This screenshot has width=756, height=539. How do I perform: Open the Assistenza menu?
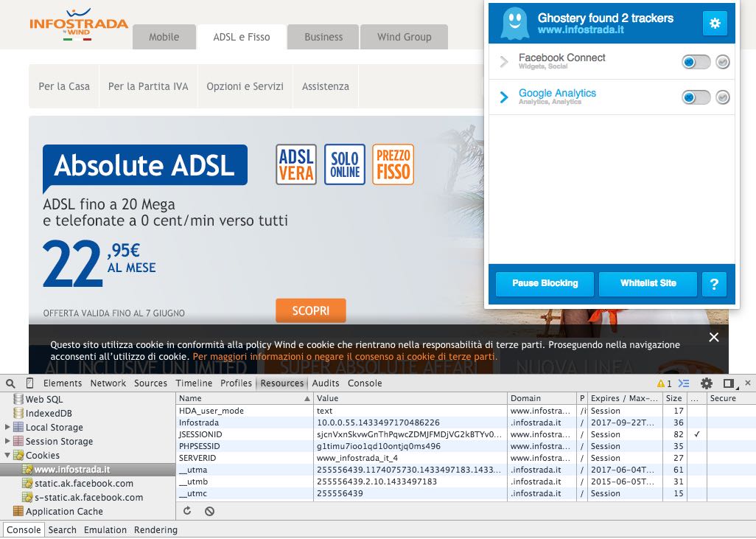[326, 86]
